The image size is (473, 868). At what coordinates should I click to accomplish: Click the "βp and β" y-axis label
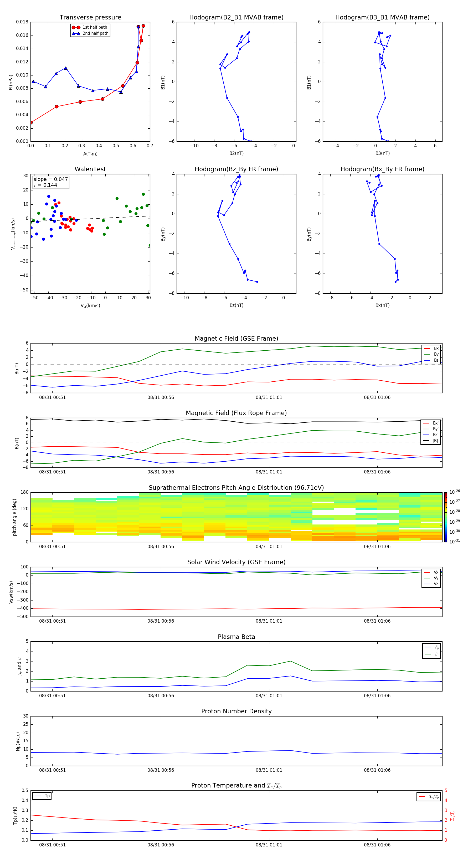pyautogui.click(x=19, y=666)
